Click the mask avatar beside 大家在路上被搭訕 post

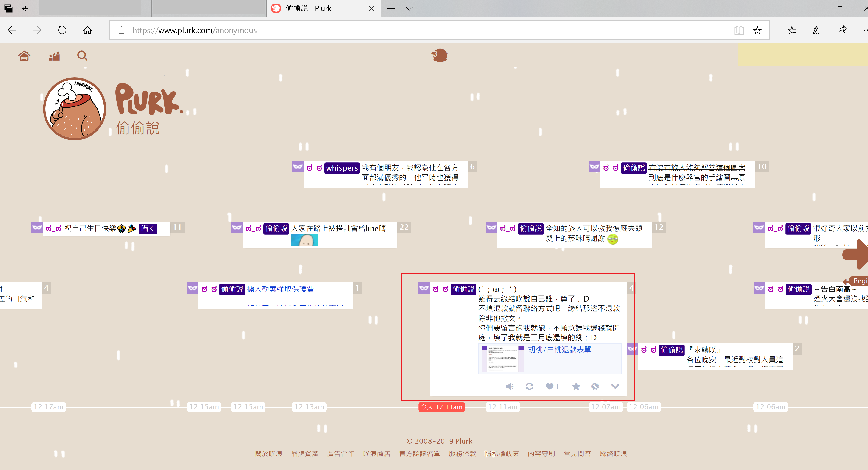pos(237,227)
